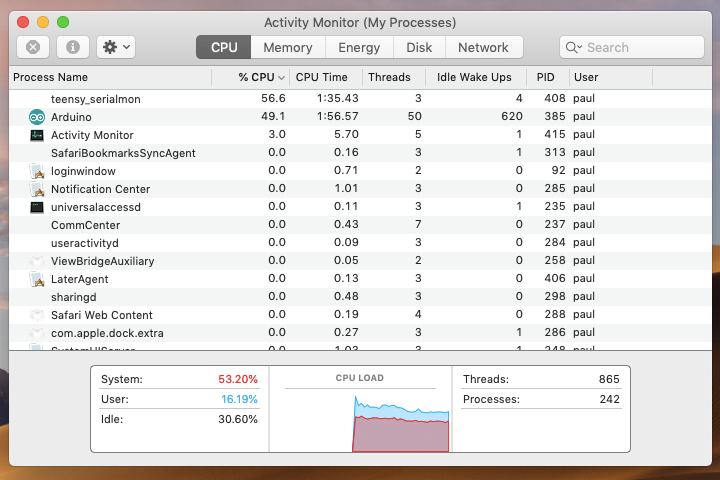This screenshot has height=480, width=720.
Task: Select the SafariBookmarksSyncAgent row
Action: click(x=360, y=153)
